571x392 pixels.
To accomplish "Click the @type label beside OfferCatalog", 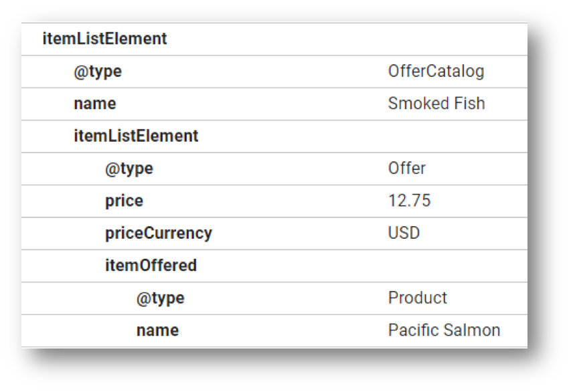I will pyautogui.click(x=98, y=71).
